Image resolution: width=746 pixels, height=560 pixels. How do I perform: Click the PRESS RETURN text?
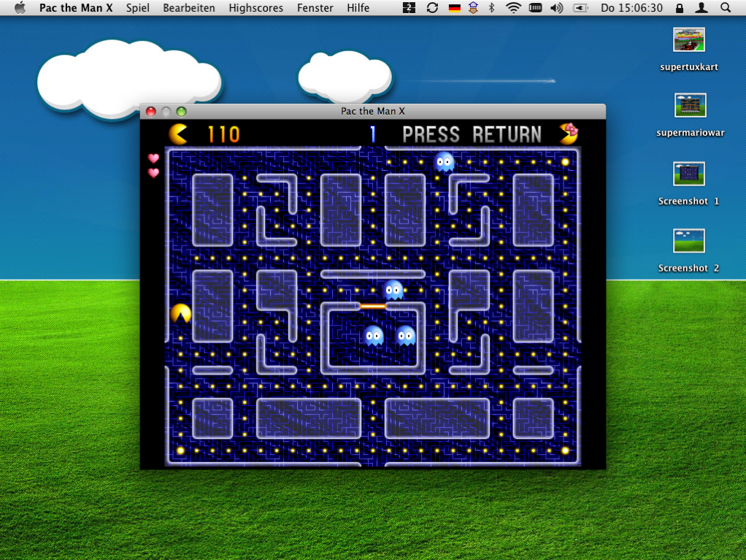[472, 134]
